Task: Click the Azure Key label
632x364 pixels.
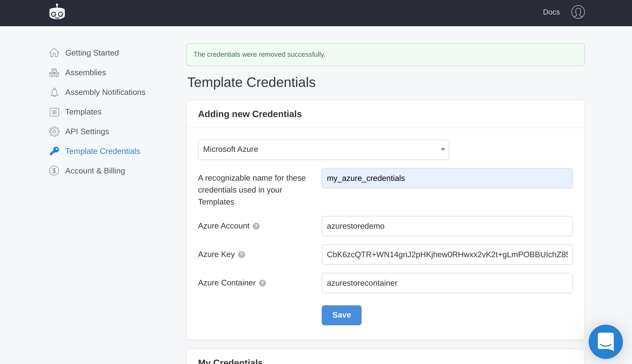Action: [216, 254]
